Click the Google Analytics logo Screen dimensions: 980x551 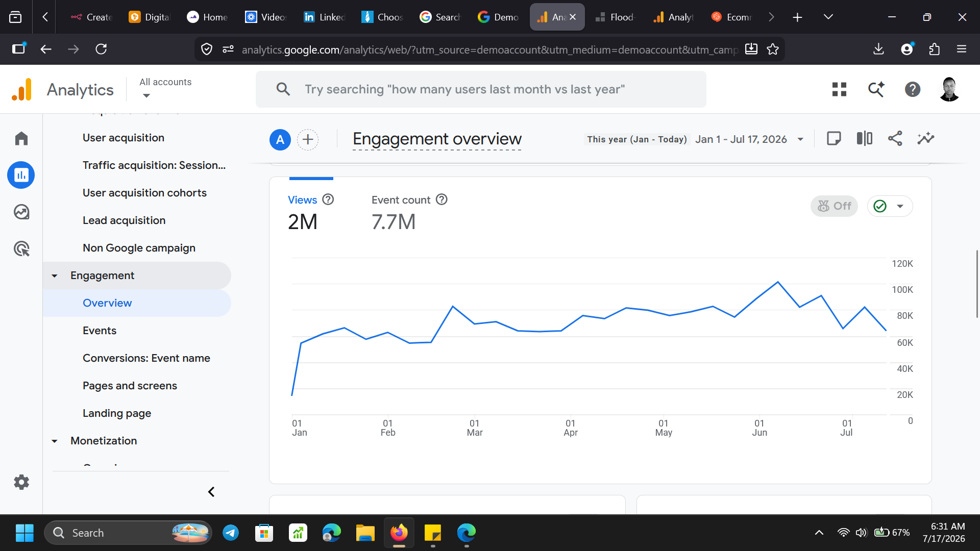pyautogui.click(x=21, y=89)
